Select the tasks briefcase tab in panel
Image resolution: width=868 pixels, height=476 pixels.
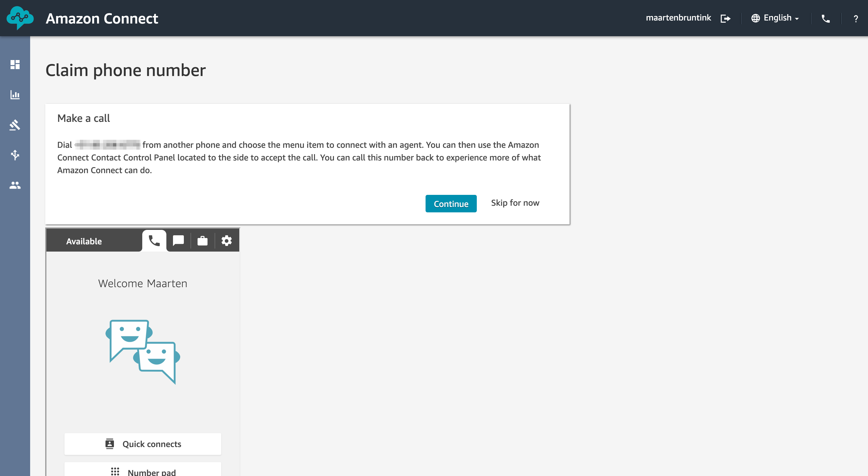coord(202,240)
